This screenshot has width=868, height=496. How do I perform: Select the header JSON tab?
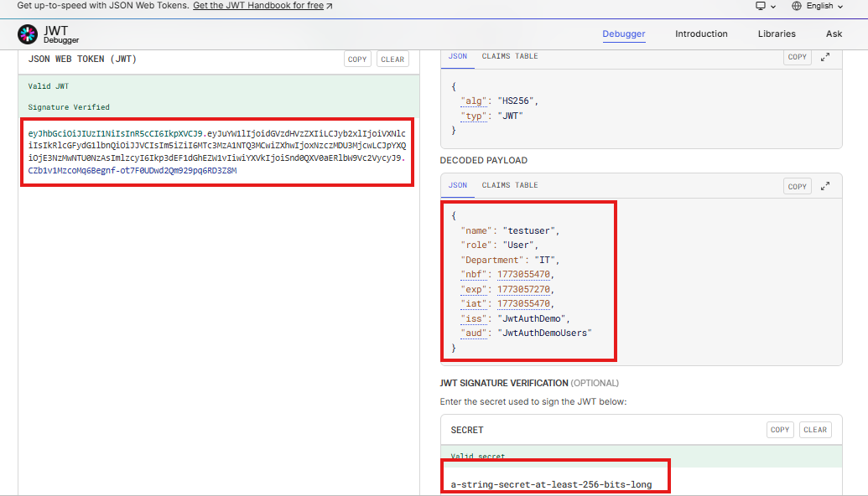pos(458,56)
